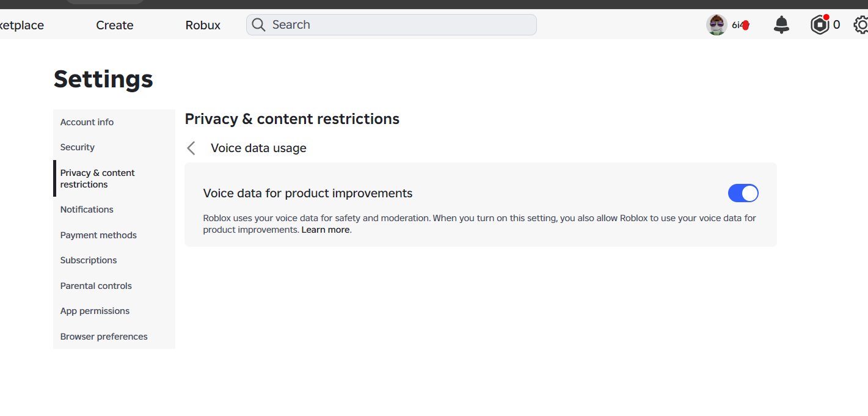
Task: Select Privacy & content restrictions sidebar item
Action: pyautogui.click(x=114, y=178)
